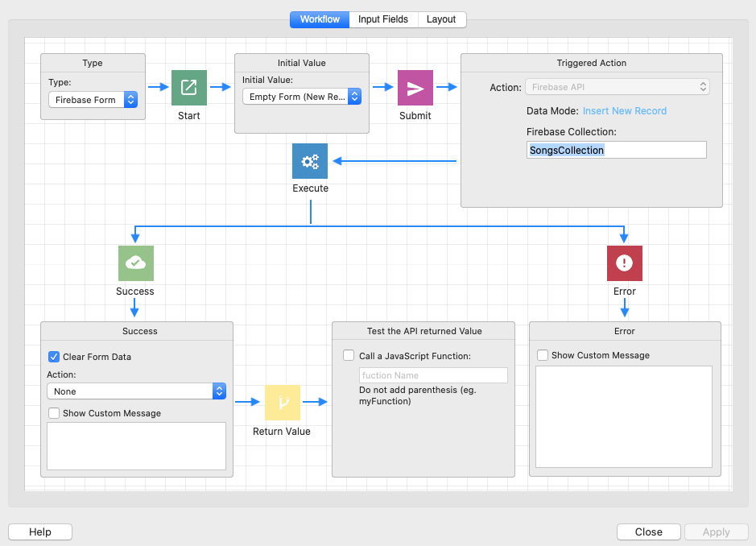Open the Firebase Form type dropdown
Image resolution: width=756 pixels, height=546 pixels.
pos(93,100)
